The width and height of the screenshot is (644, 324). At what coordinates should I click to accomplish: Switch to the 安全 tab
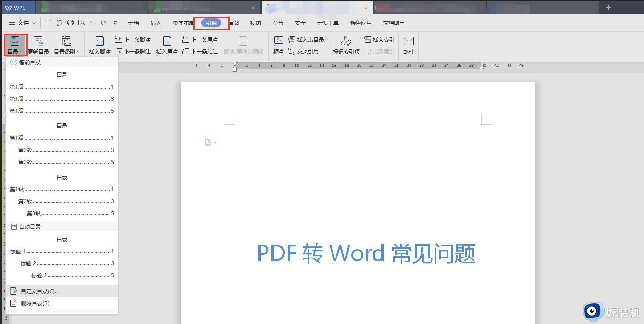tap(300, 23)
